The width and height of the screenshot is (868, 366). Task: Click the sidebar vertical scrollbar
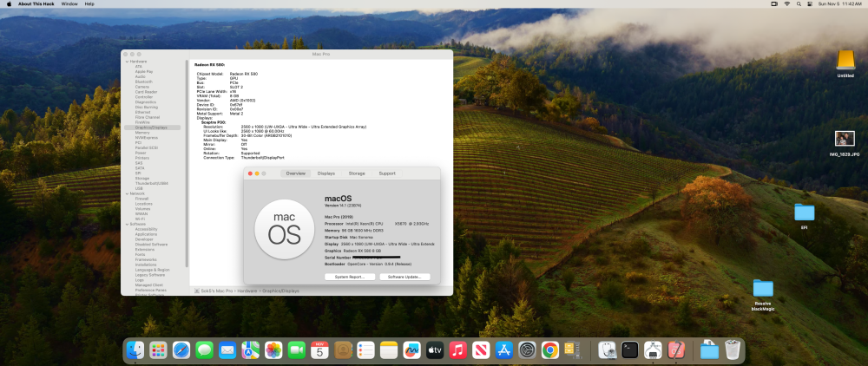187,163
